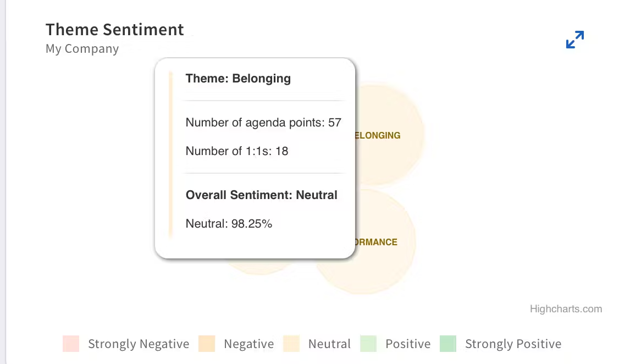Click the My Company subtitle
619x364 pixels.
[x=82, y=48]
